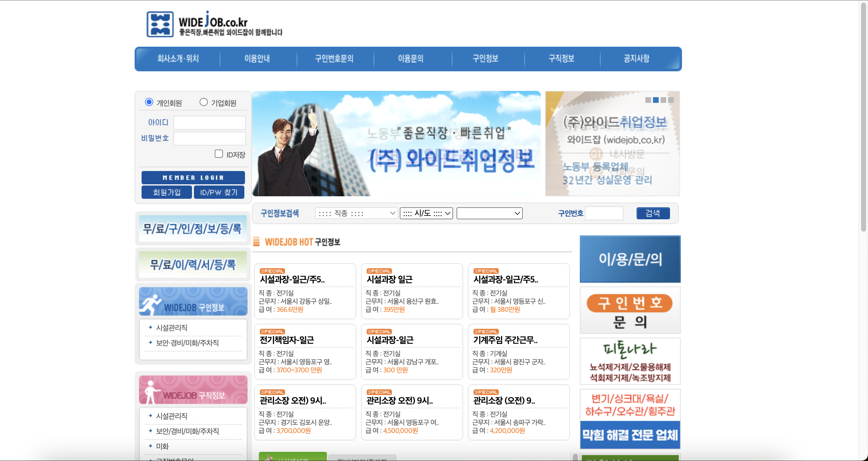868x461 pixels.
Task: Open the 구인정보 menu
Action: pos(486,59)
